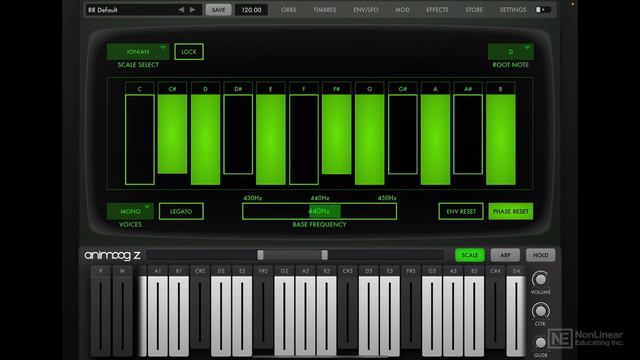Click the Volume knob
Image resolution: width=640 pixels, height=360 pixels.
(x=540, y=279)
